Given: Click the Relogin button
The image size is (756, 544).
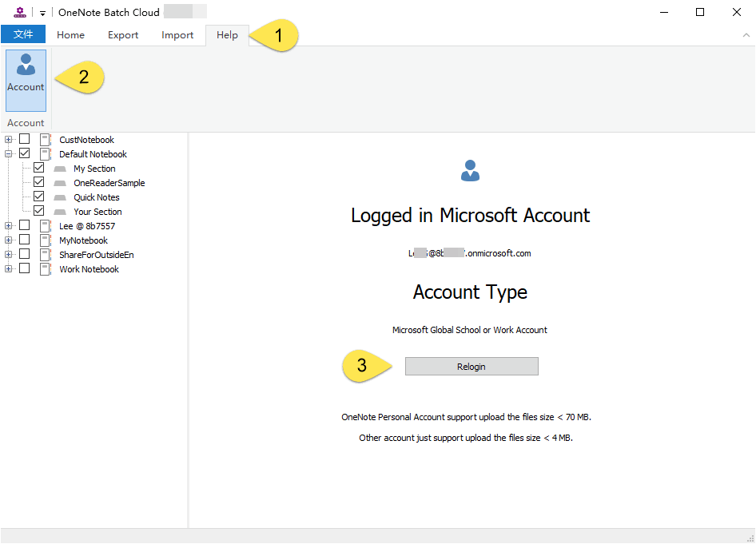Looking at the screenshot, I should tap(471, 366).
